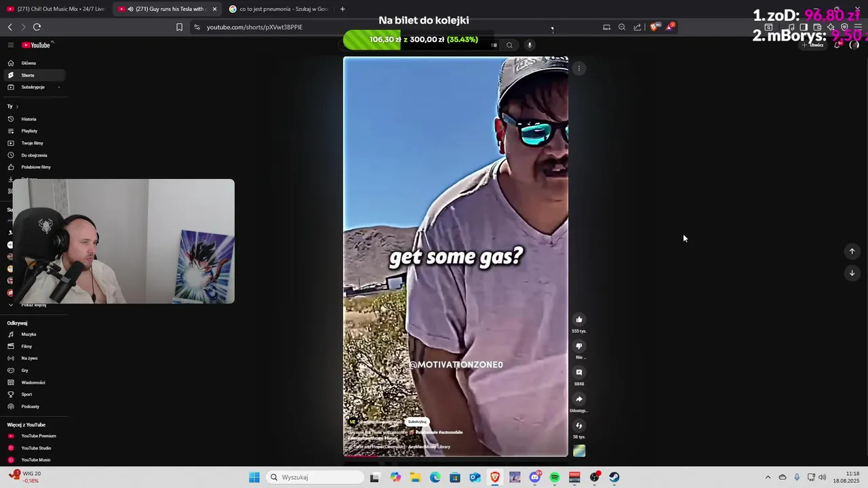
Task: Open the WIG 20 stock widget
Action: [24, 477]
